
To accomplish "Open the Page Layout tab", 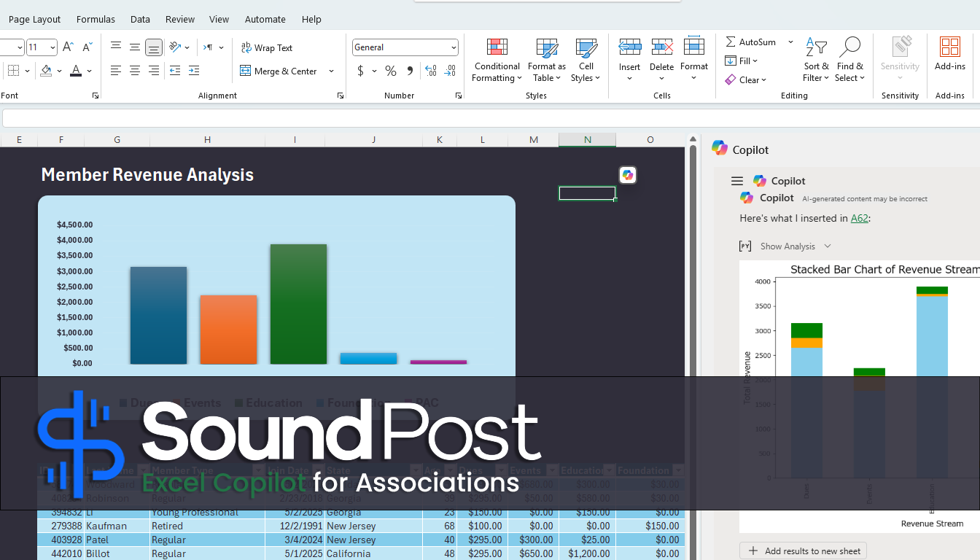I will tap(35, 19).
